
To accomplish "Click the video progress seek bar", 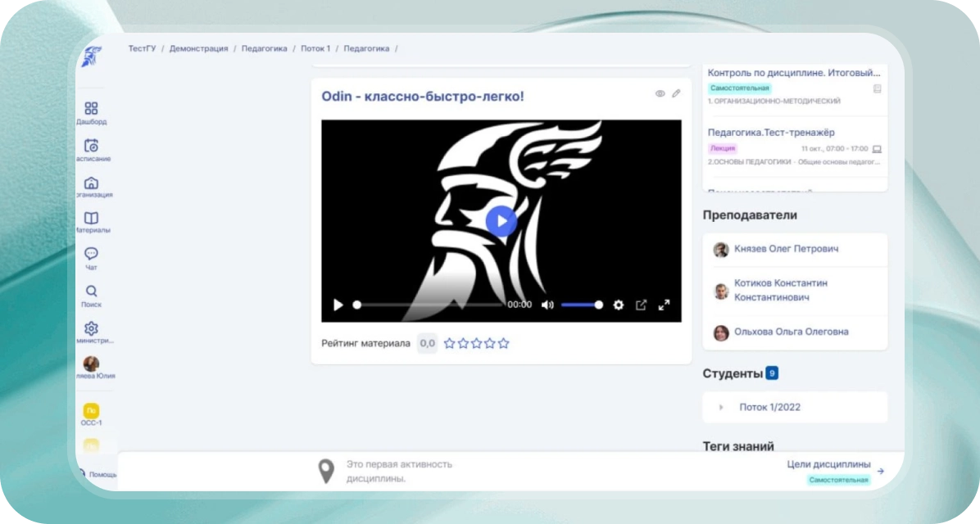I will 429,305.
